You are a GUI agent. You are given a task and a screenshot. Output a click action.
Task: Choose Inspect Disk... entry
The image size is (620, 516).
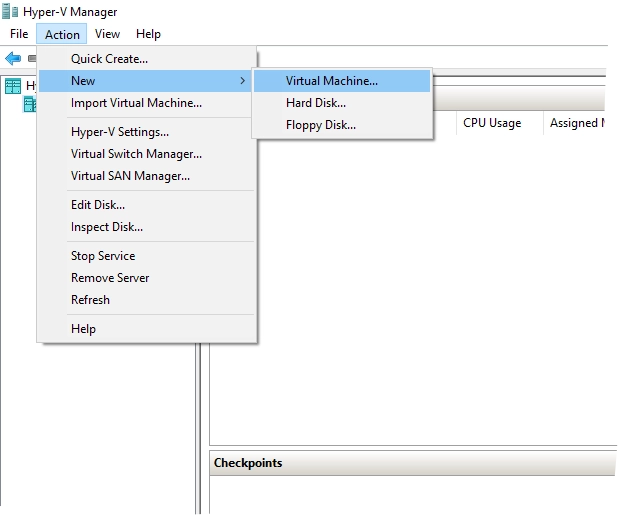(146, 227)
